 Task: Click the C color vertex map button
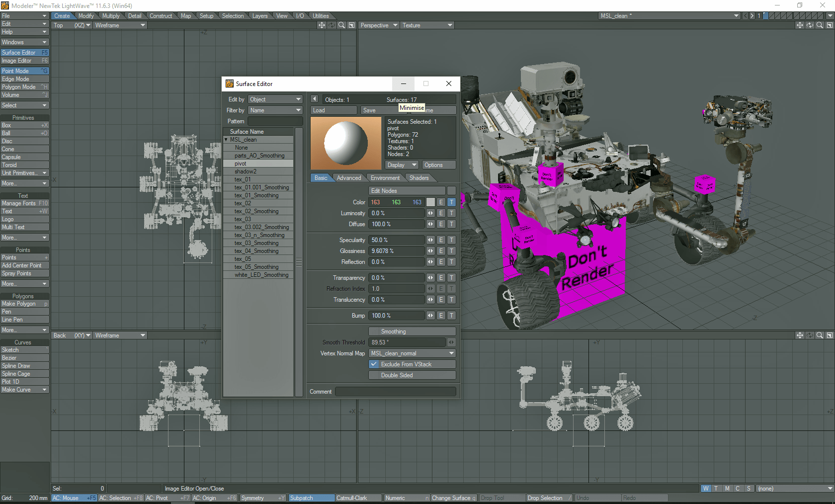click(738, 489)
